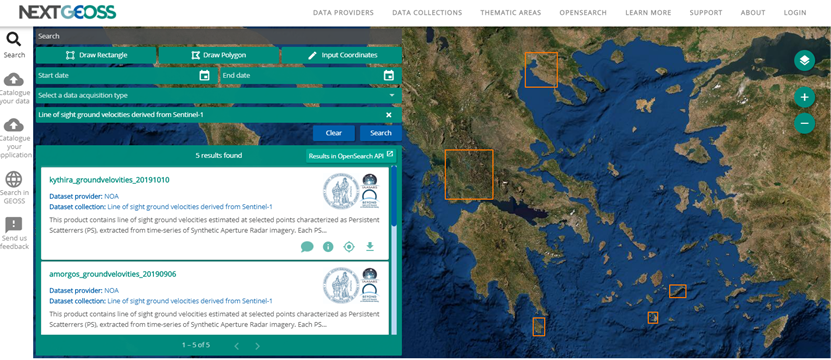
Task: Open Results in OpenSearch API link
Action: [351, 156]
